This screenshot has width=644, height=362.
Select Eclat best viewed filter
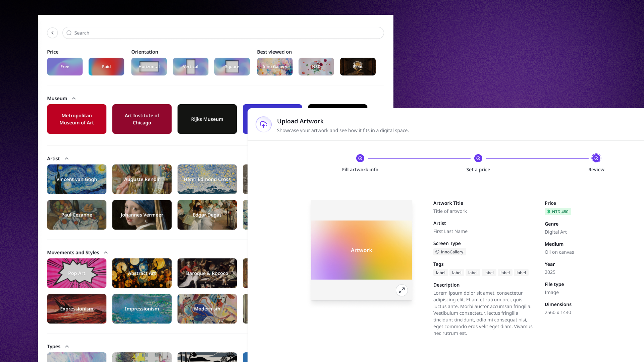(x=358, y=67)
